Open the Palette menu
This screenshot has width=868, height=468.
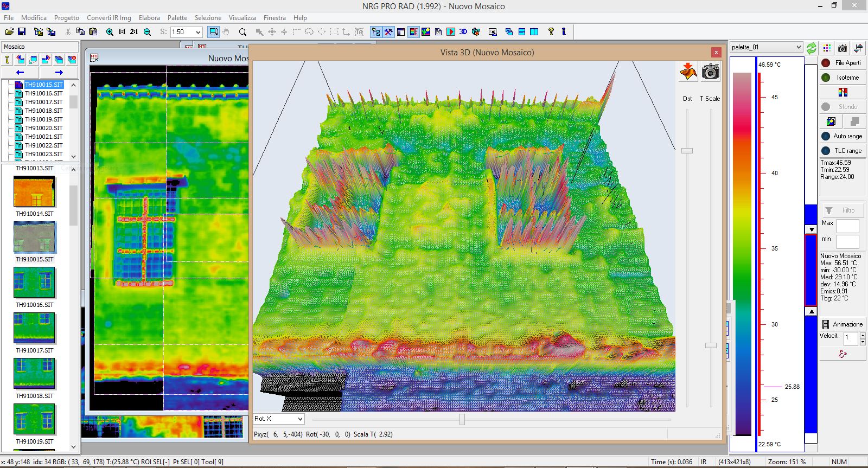177,18
